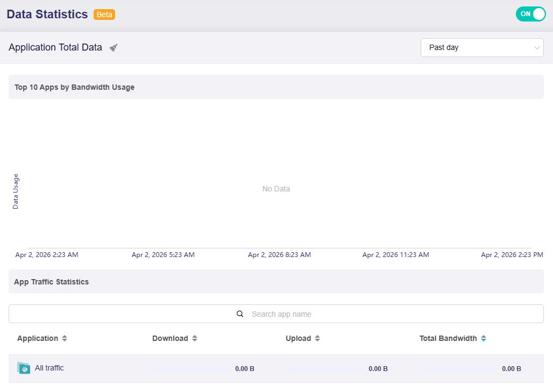Click the All traffic folder icon
Image resolution: width=553 pixels, height=392 pixels.
coord(24,368)
